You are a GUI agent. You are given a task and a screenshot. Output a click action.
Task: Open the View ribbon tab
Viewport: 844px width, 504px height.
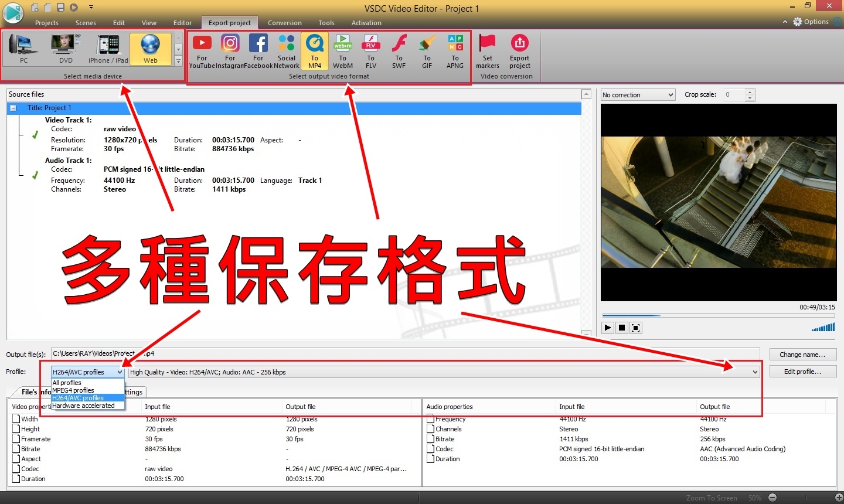pos(149,23)
